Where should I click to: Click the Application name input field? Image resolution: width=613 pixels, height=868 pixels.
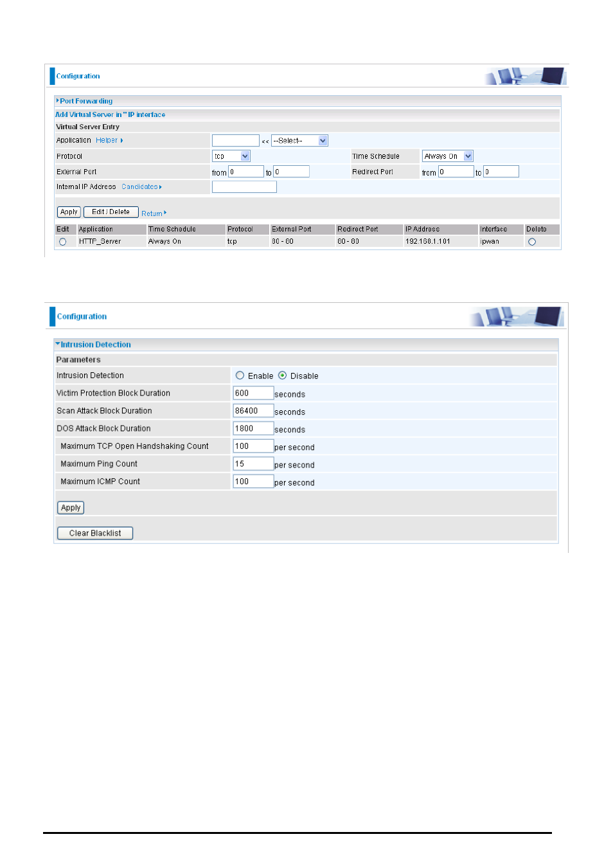236,140
